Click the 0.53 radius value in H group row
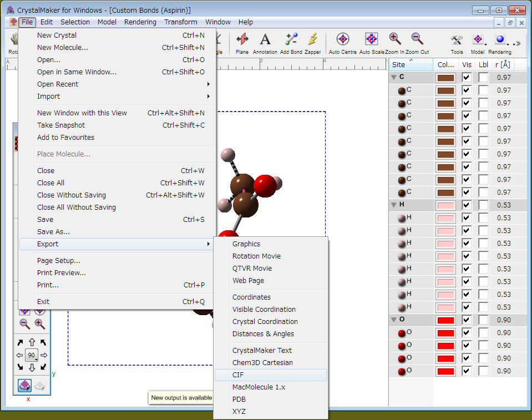The width and height of the screenshot is (532, 420). [504, 205]
